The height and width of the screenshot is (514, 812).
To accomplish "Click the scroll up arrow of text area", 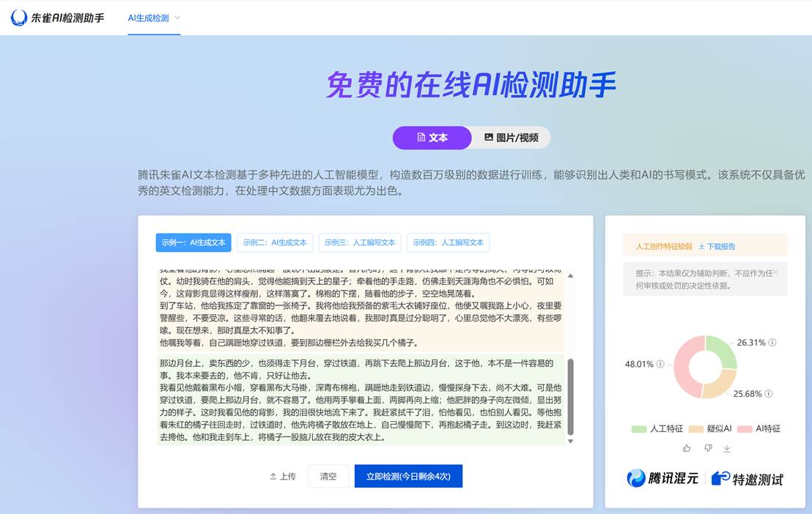I will 571,276.
